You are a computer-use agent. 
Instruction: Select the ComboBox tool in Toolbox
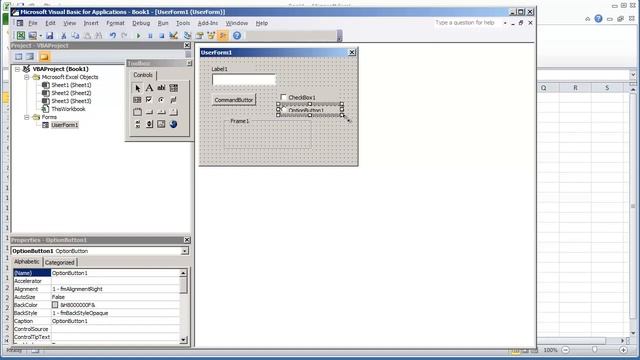(173, 88)
